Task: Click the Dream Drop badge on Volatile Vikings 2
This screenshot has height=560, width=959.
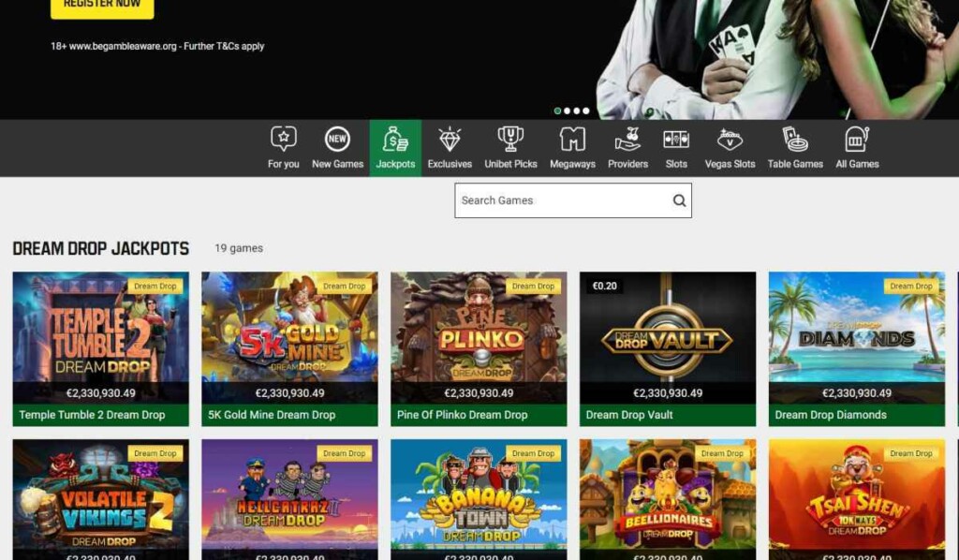Action: 155,453
